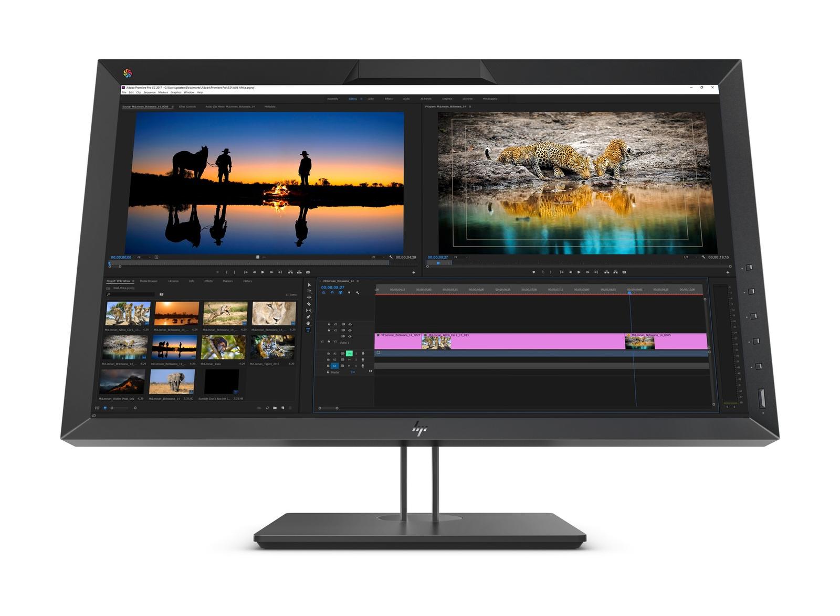Switch Project panel to list view
The width and height of the screenshot is (840, 616).
[x=98, y=408]
